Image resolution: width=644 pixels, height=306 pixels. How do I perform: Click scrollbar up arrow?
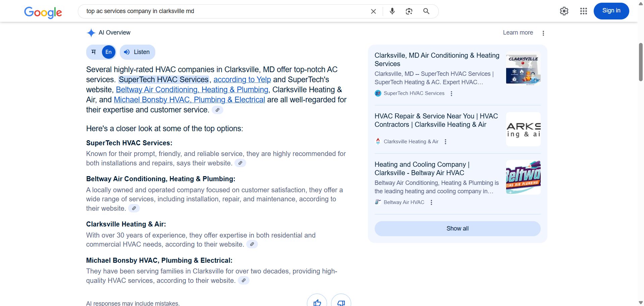[641, 3]
